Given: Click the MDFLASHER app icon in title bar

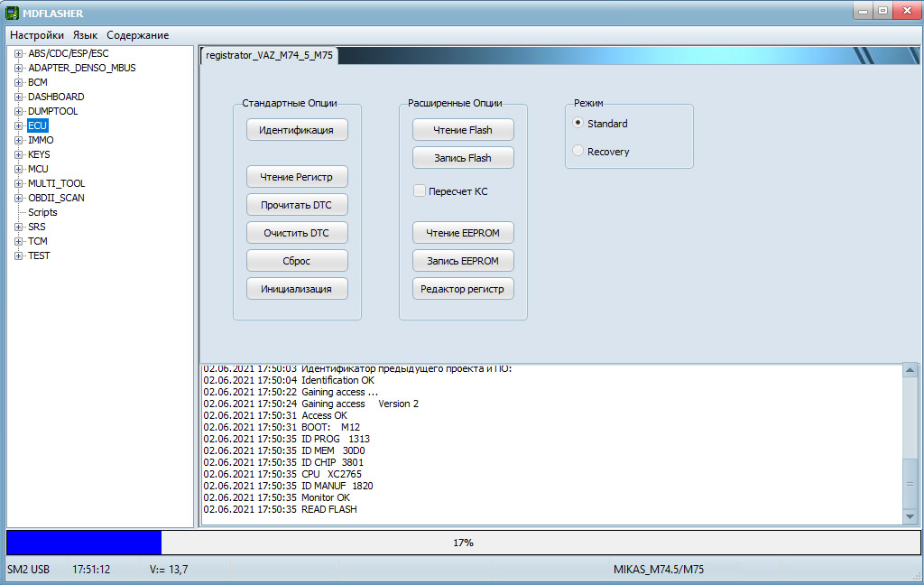Looking at the screenshot, I should pos(12,13).
